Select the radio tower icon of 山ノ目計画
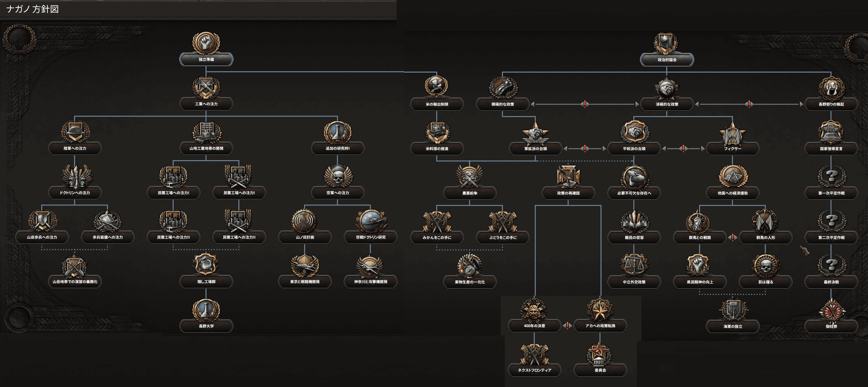This screenshot has width=868, height=387. pos(305,220)
